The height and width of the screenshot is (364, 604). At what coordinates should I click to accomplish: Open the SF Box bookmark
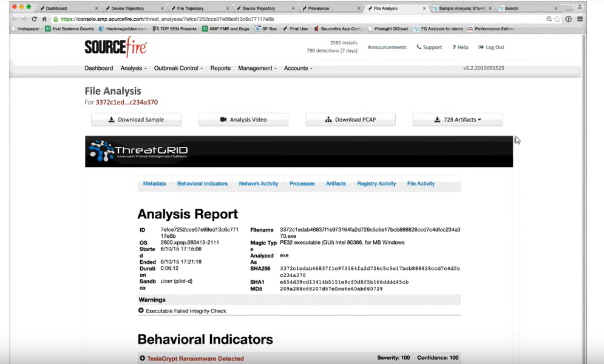(x=266, y=29)
